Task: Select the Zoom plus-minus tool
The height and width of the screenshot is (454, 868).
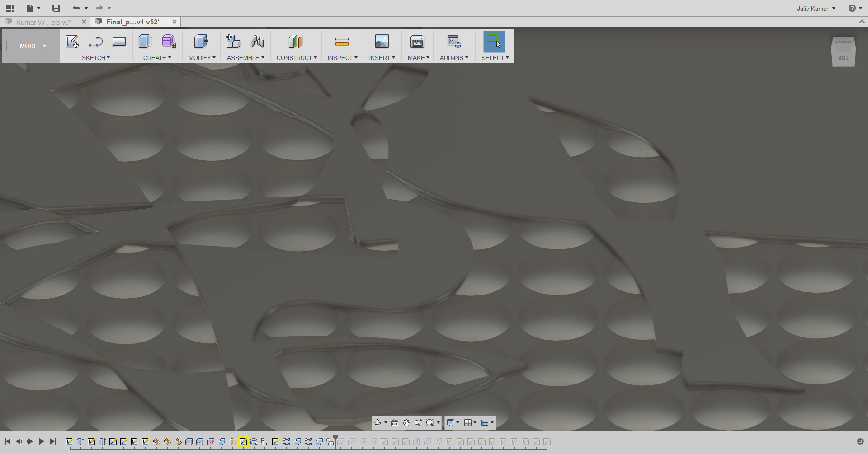Action: (418, 423)
